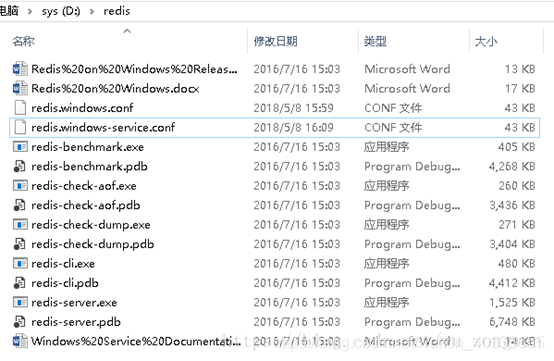Click size 271 KB of redis-check-dump.exe
554x361 pixels.
pos(517,224)
